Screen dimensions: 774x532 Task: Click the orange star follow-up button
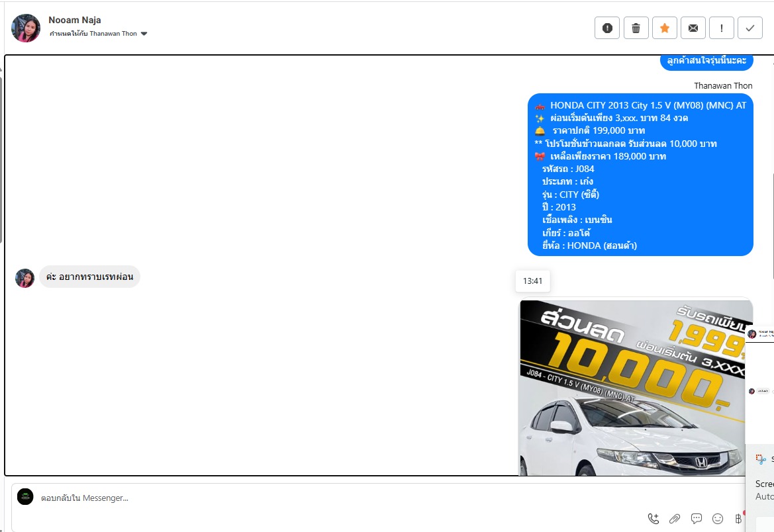coord(664,28)
